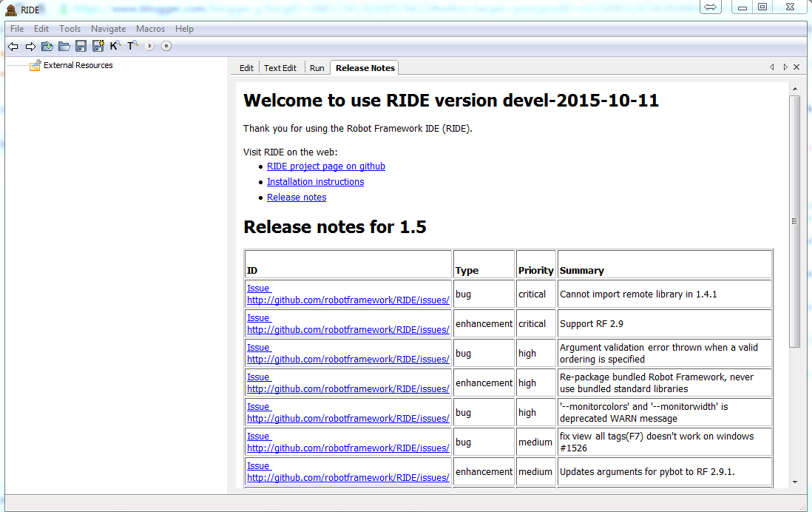The height and width of the screenshot is (512, 812).
Task: Open the Navigate menu
Action: [x=108, y=29]
